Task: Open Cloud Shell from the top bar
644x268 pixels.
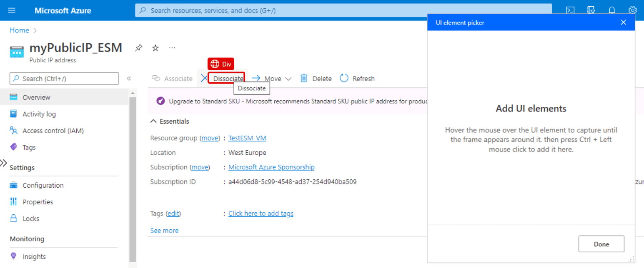Action: (x=570, y=10)
